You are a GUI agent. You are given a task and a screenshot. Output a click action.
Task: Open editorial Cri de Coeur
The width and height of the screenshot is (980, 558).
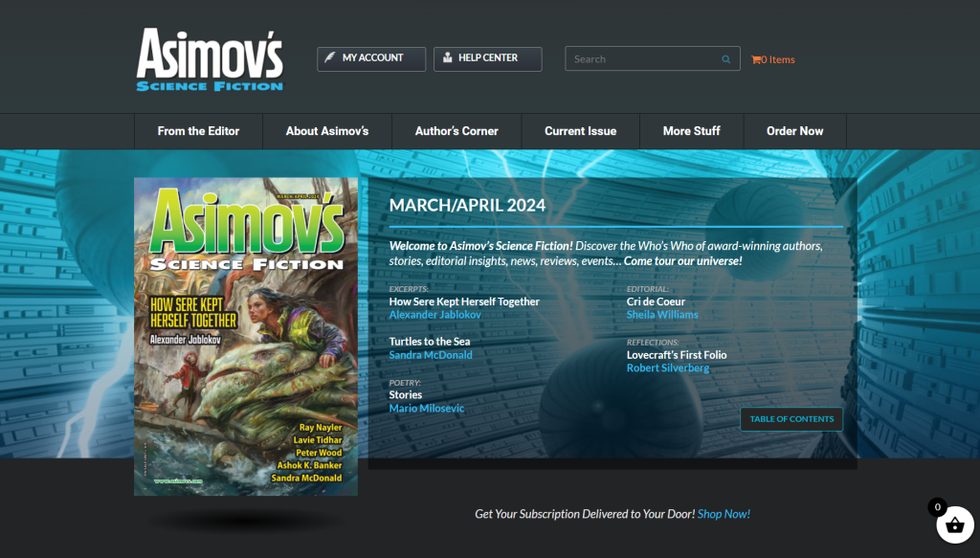click(x=657, y=301)
